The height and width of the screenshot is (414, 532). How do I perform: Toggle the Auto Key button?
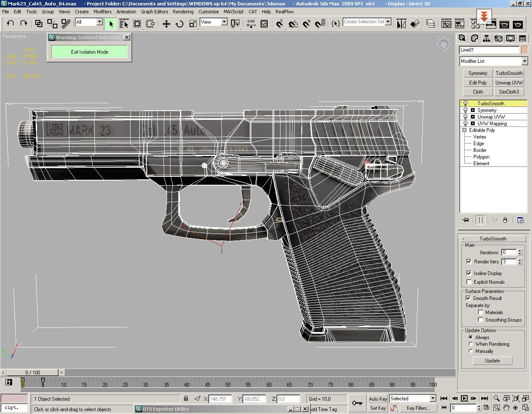pyautogui.click(x=378, y=399)
